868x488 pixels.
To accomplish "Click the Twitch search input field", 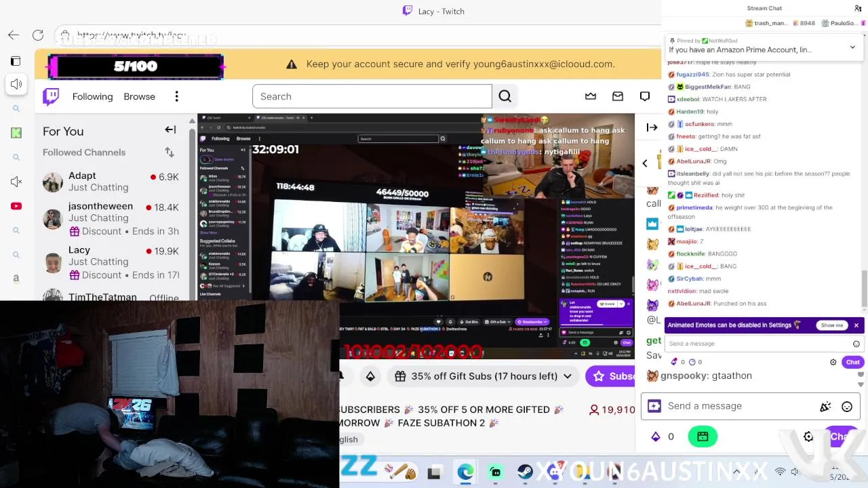I will pos(372,96).
